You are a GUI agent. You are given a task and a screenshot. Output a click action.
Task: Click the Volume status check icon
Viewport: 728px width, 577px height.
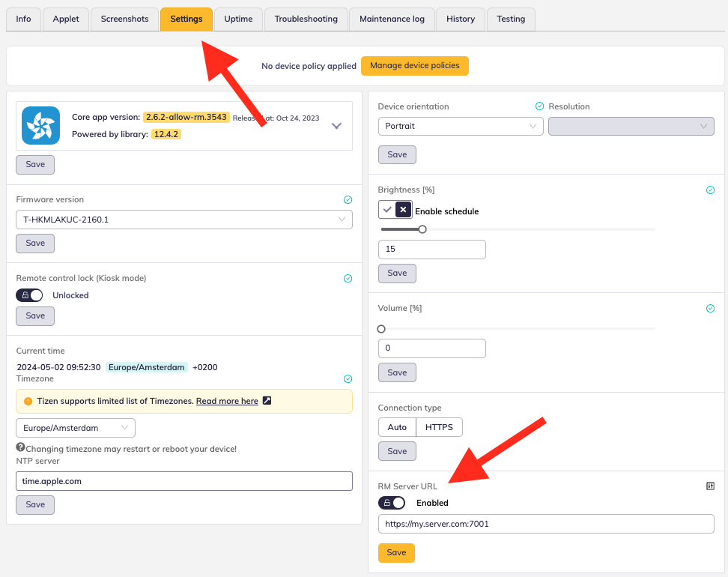(710, 309)
